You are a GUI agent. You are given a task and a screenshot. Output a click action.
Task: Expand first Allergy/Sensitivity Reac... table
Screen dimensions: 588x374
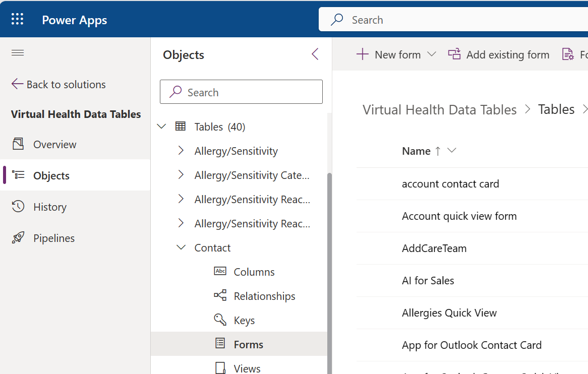181,199
